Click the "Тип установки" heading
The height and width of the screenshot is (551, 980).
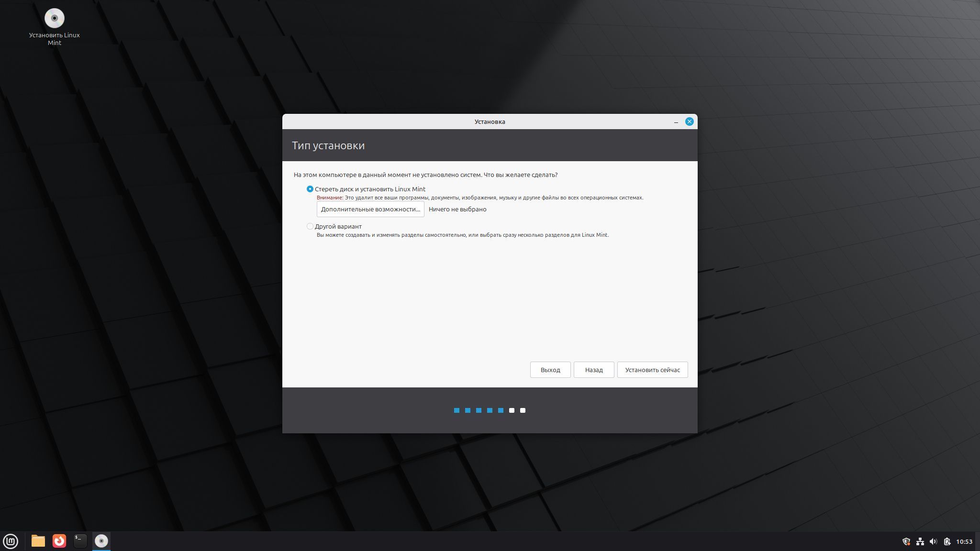pos(328,145)
